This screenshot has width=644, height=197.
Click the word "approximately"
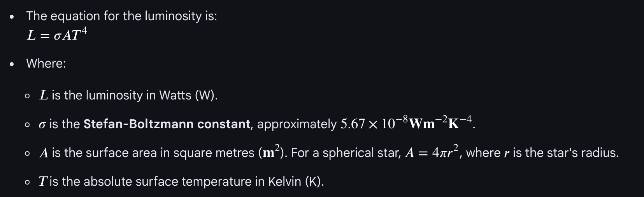pos(297,124)
